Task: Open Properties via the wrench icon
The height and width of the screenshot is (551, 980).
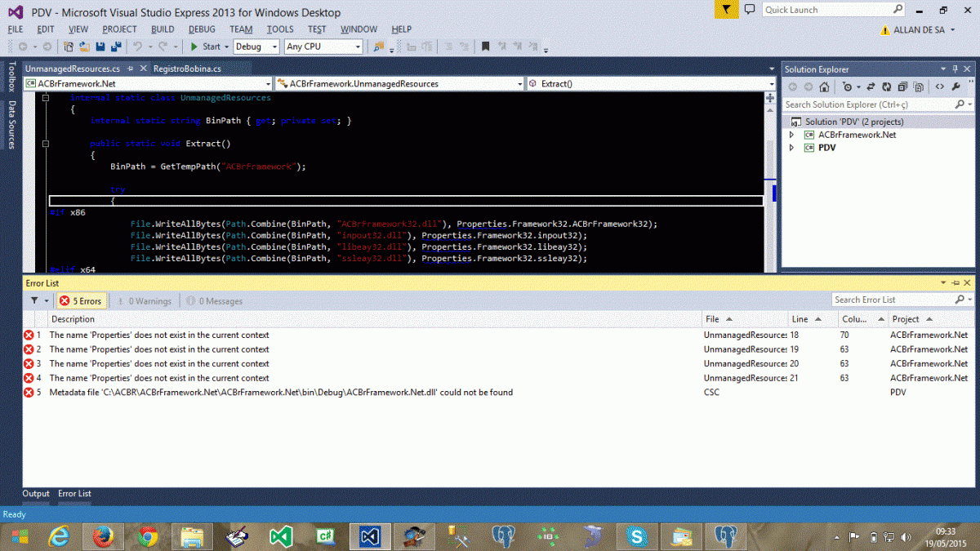Action: click(x=956, y=87)
